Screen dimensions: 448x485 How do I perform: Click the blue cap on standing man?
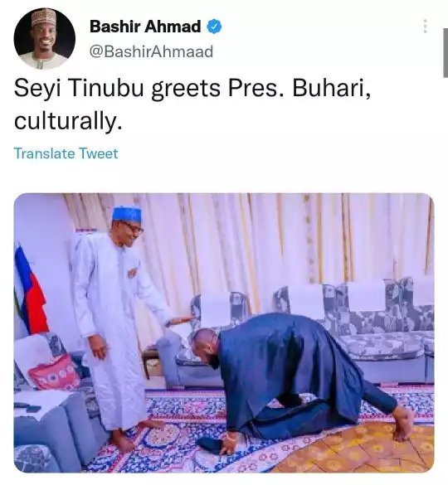tap(126, 213)
